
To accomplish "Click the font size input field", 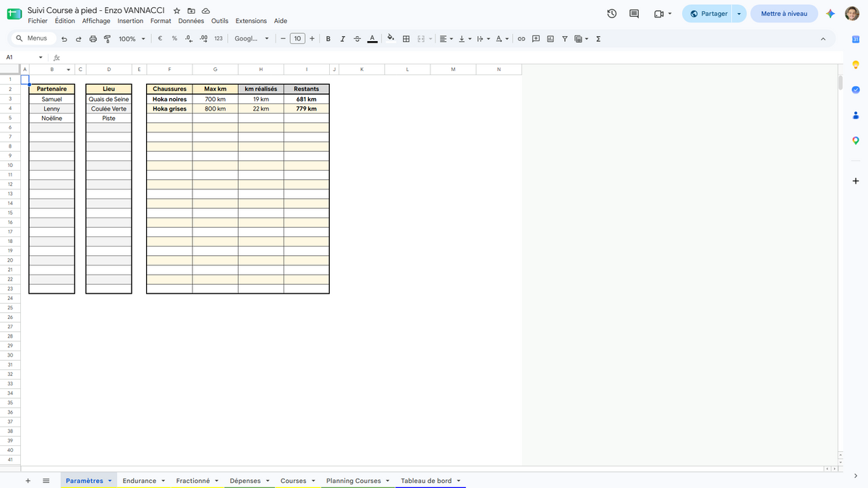I will click(297, 39).
